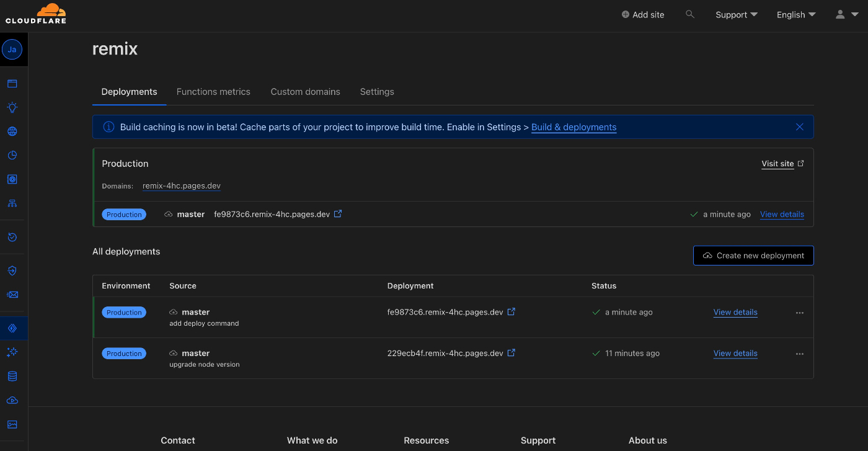The height and width of the screenshot is (451, 868).
Task: Click the Visit site link
Action: [777, 164]
